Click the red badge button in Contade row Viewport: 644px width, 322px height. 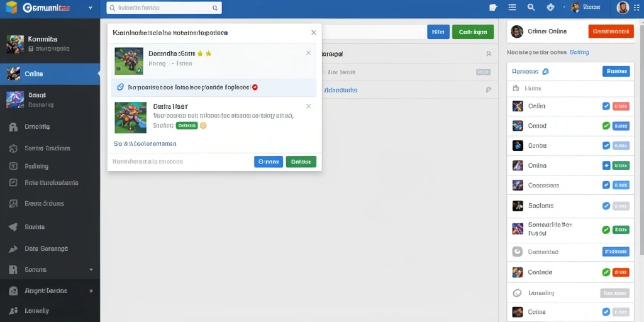coord(621,272)
